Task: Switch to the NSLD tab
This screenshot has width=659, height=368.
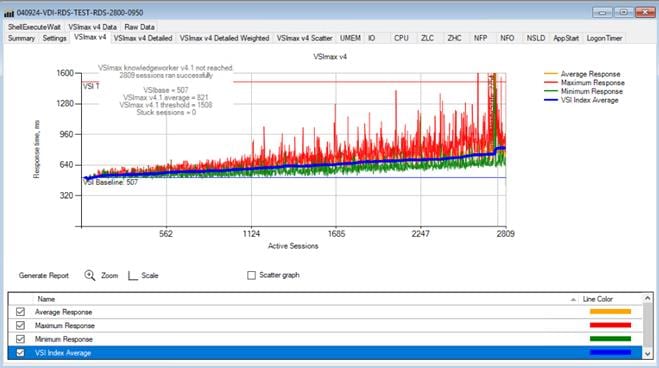Action: click(536, 38)
